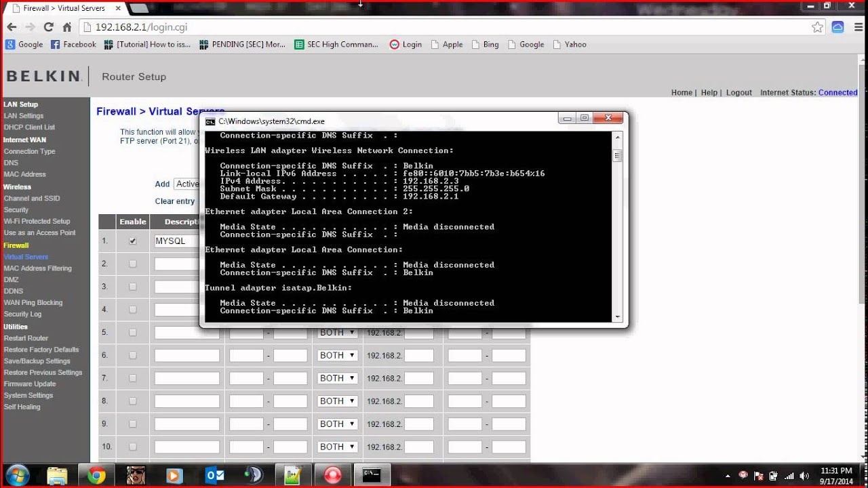Check the Enable box for row 5
This screenshot has width=868, height=488.
133,332
